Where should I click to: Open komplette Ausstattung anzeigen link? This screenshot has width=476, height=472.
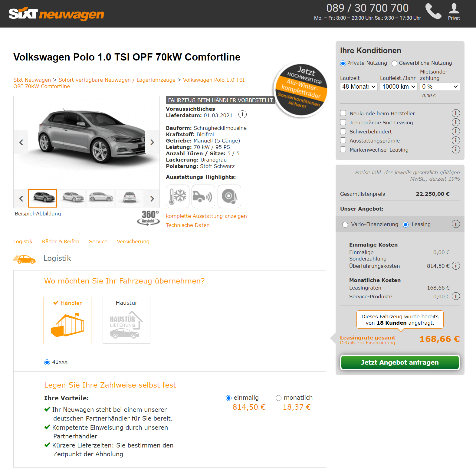(x=206, y=216)
